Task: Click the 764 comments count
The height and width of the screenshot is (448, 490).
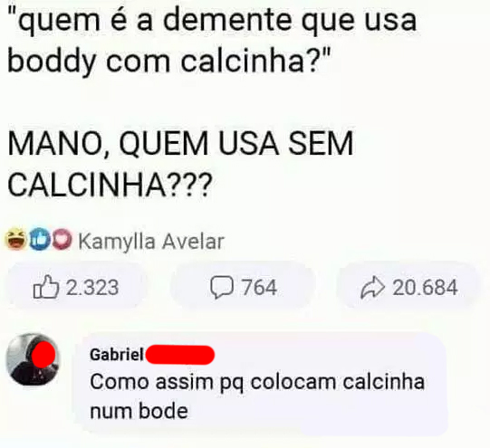Action: (x=259, y=287)
